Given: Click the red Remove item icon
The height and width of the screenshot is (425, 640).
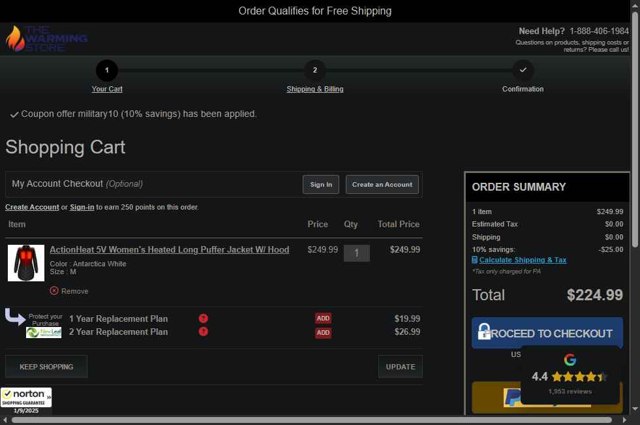Looking at the screenshot, I should (54, 291).
